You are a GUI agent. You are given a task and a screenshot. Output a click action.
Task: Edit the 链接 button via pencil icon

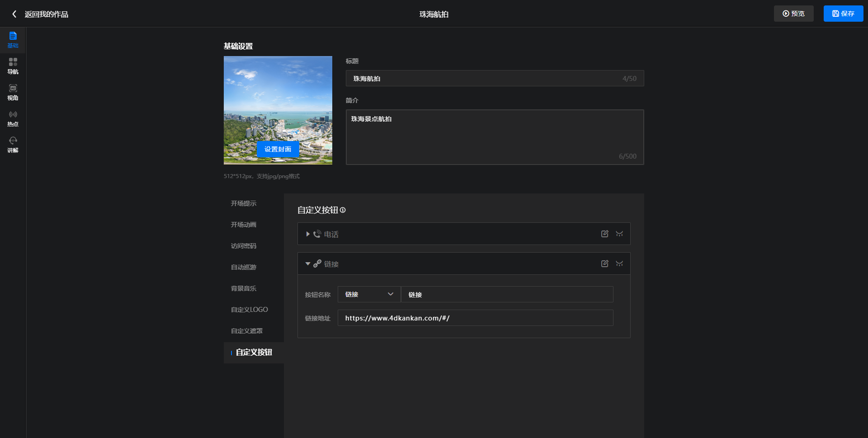point(604,264)
